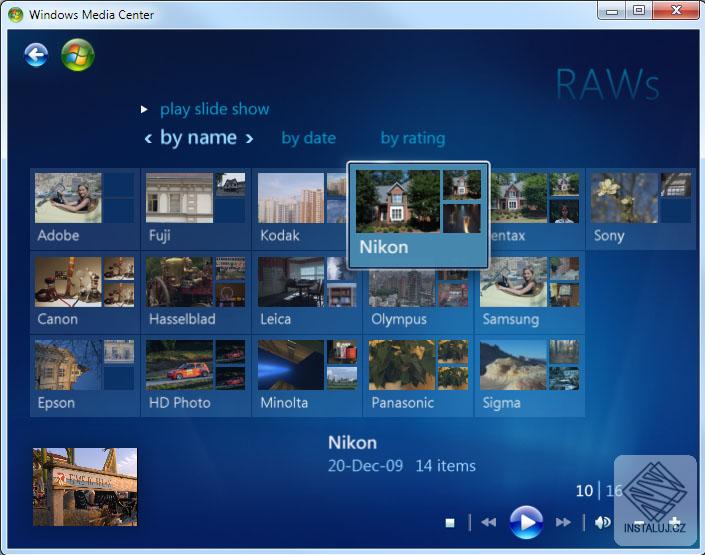Stop playback with the square stop button

(450, 523)
